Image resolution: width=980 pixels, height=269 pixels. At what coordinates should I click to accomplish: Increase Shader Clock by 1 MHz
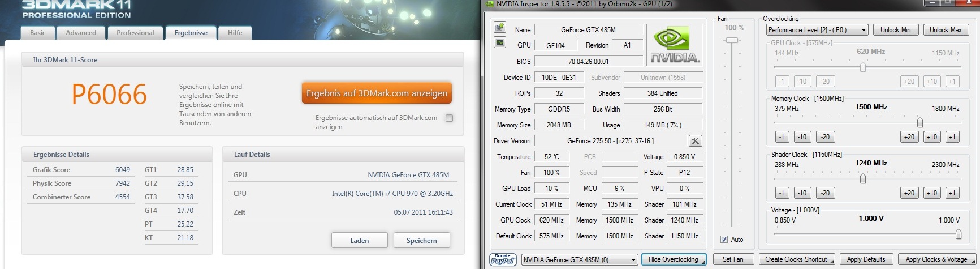pos(952,193)
